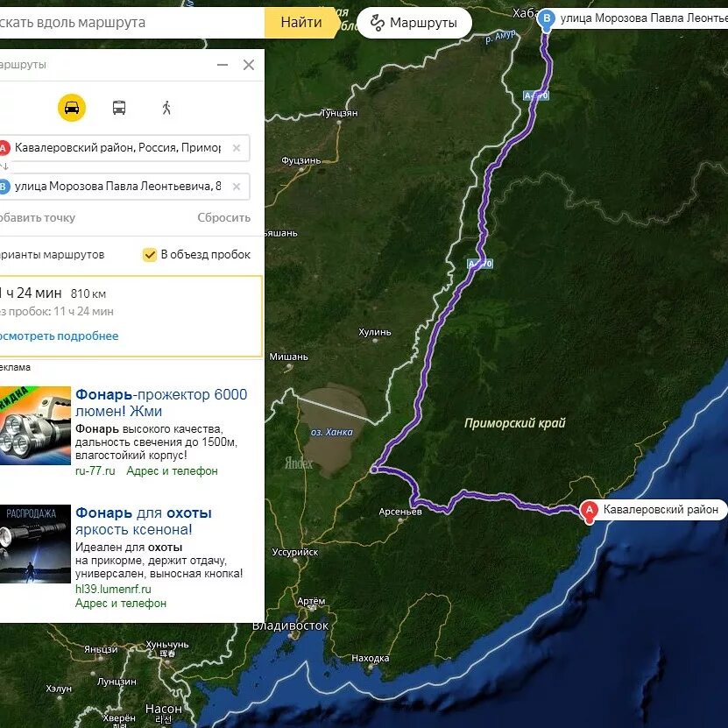The image size is (728, 728).
Task: Click the Владивосток city label on map
Action: coord(290,626)
